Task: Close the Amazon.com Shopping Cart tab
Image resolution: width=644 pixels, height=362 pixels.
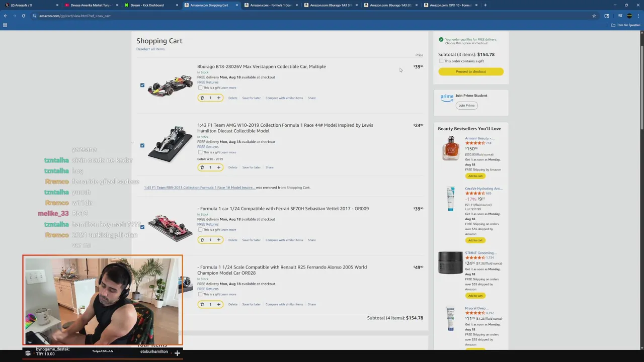Action: pyautogui.click(x=237, y=5)
